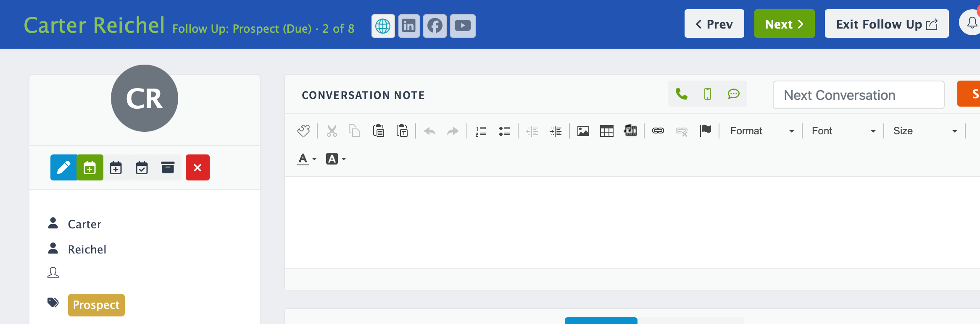Click the calendar check icon
Viewport: 980px width, 324px height.
(x=142, y=167)
